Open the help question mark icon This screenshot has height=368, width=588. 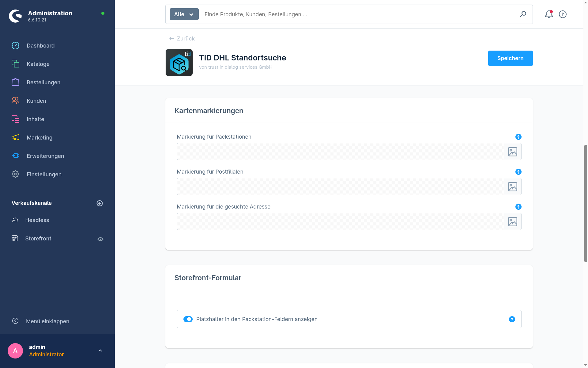pyautogui.click(x=563, y=14)
